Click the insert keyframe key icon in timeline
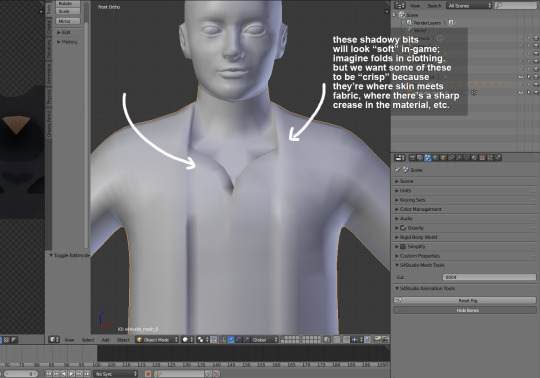The image size is (540, 378). point(208,374)
